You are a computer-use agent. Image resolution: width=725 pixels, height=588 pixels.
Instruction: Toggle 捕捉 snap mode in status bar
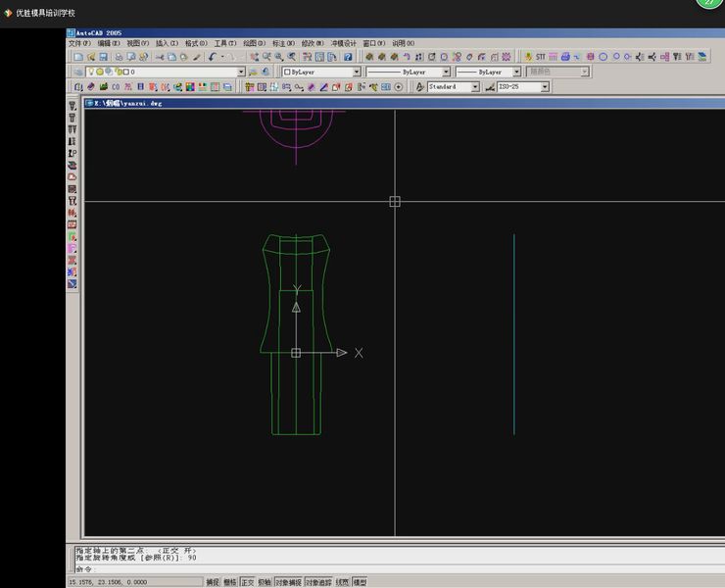coord(213,582)
